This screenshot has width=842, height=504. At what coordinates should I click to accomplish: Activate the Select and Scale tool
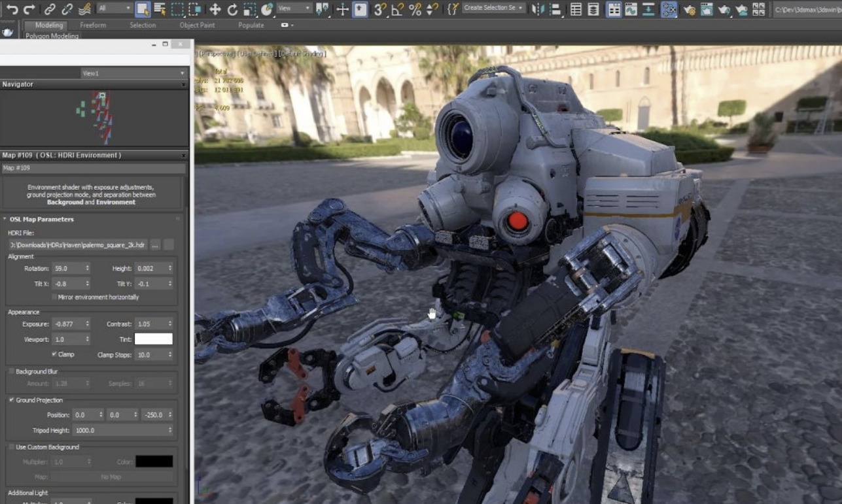point(250,9)
